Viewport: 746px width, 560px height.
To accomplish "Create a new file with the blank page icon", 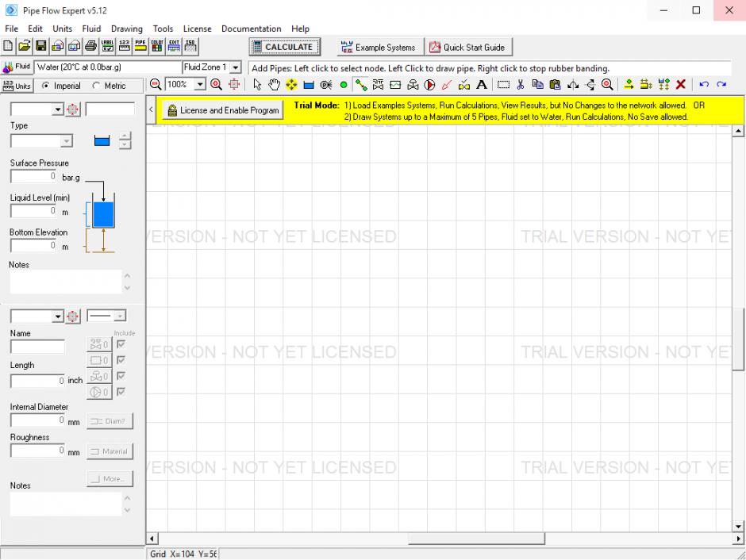I will (x=8, y=46).
